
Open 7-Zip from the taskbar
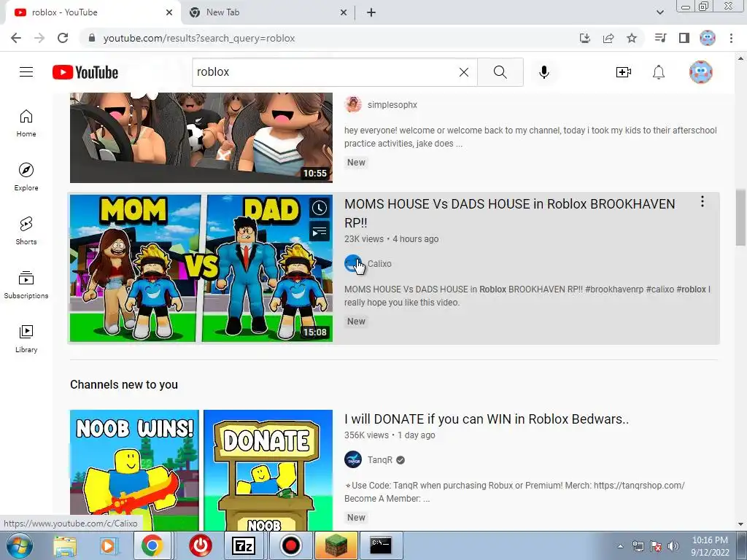(x=244, y=545)
